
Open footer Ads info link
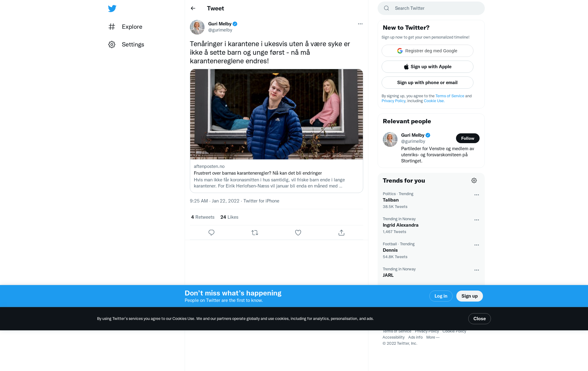coord(415,337)
